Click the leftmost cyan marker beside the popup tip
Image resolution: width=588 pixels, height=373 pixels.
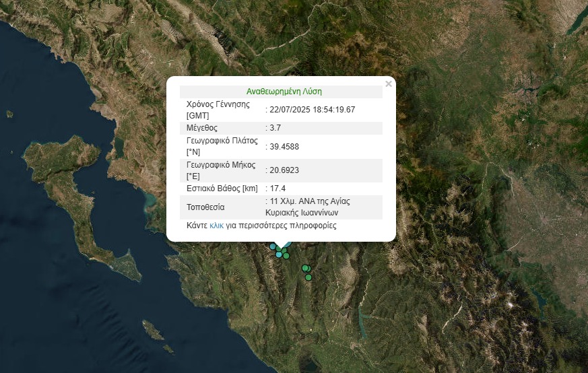(x=273, y=246)
